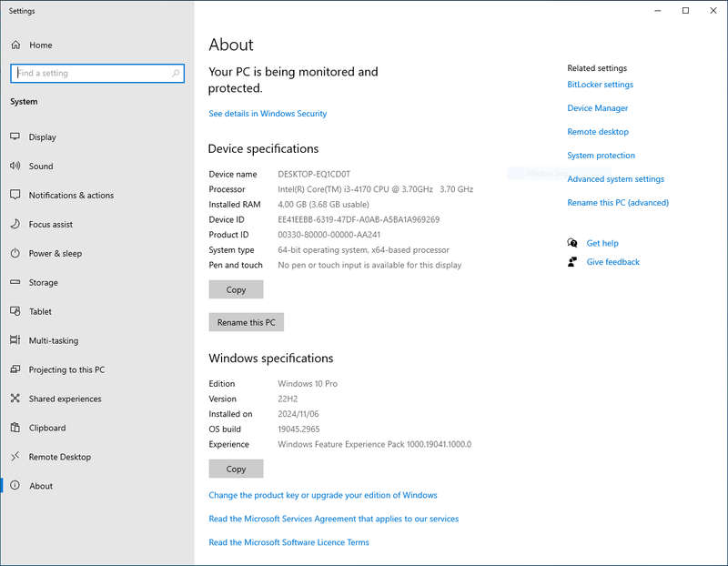Click the Windows specifications heading
The width and height of the screenshot is (728, 566).
(270, 359)
